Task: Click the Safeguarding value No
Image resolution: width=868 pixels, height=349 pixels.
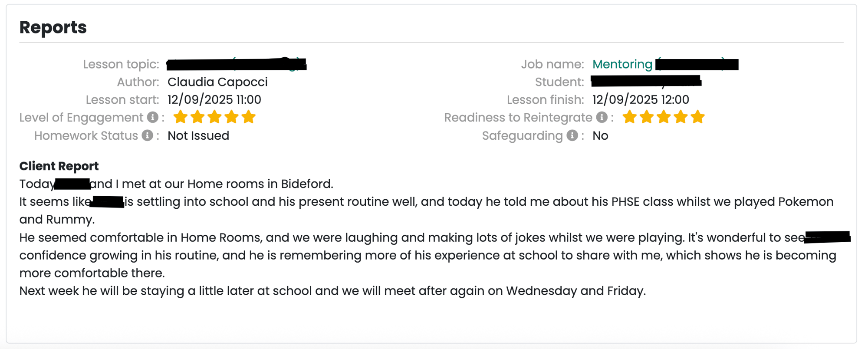Action: (x=600, y=135)
